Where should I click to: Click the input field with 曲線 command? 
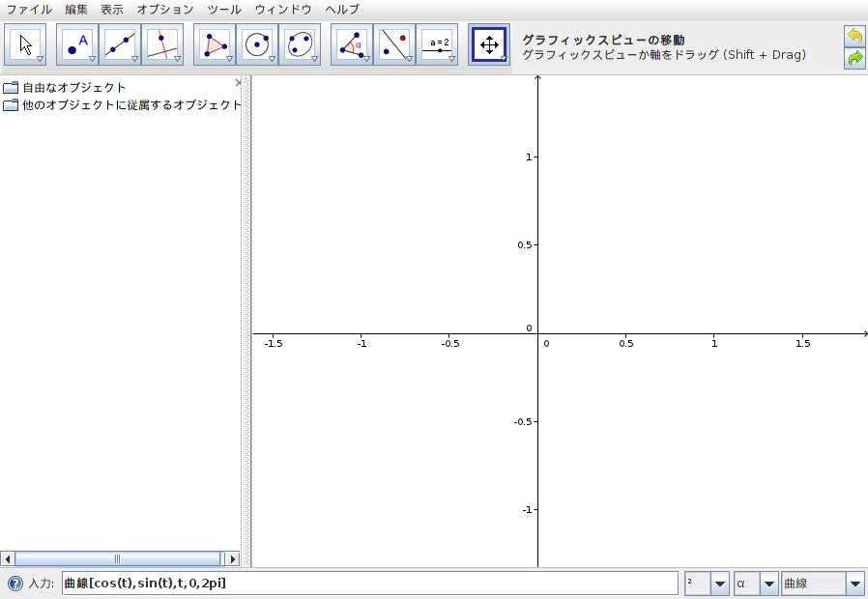coord(370,583)
